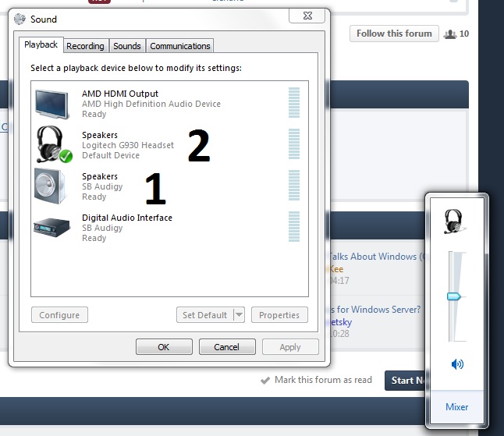The image size is (504, 436).
Task: Mute speakers with volume popup speaker icon
Action: [457, 364]
